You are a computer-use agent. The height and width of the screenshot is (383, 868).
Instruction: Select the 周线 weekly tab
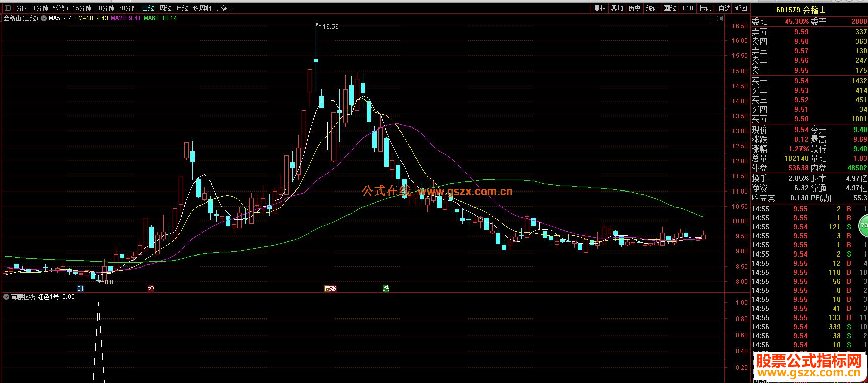tap(165, 8)
